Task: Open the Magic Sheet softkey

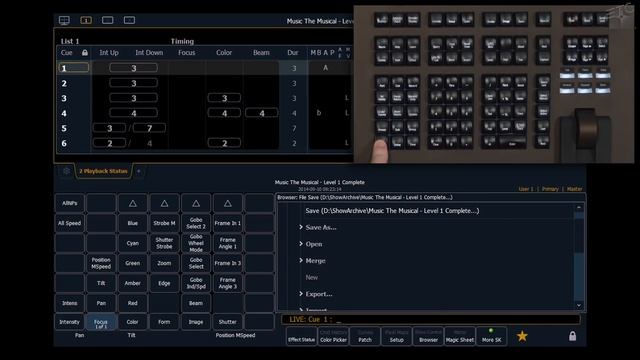Action: (x=460, y=336)
